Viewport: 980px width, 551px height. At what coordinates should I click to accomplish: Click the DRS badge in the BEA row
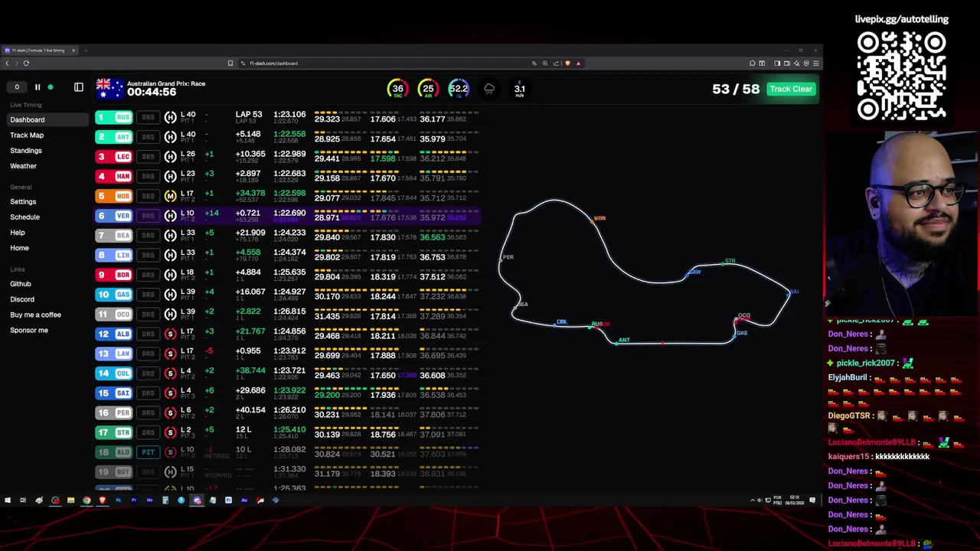tap(148, 236)
